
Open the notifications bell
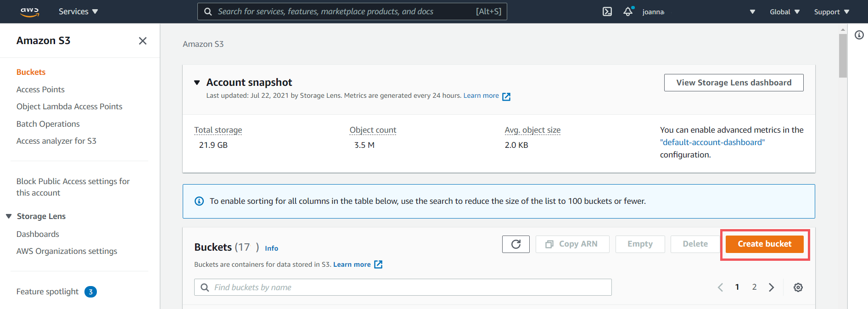pyautogui.click(x=628, y=11)
